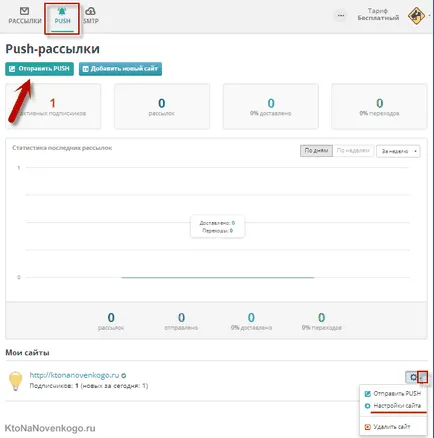Click the Отправить PUSH button
Image resolution: width=434 pixels, height=438 pixels.
click(x=39, y=69)
